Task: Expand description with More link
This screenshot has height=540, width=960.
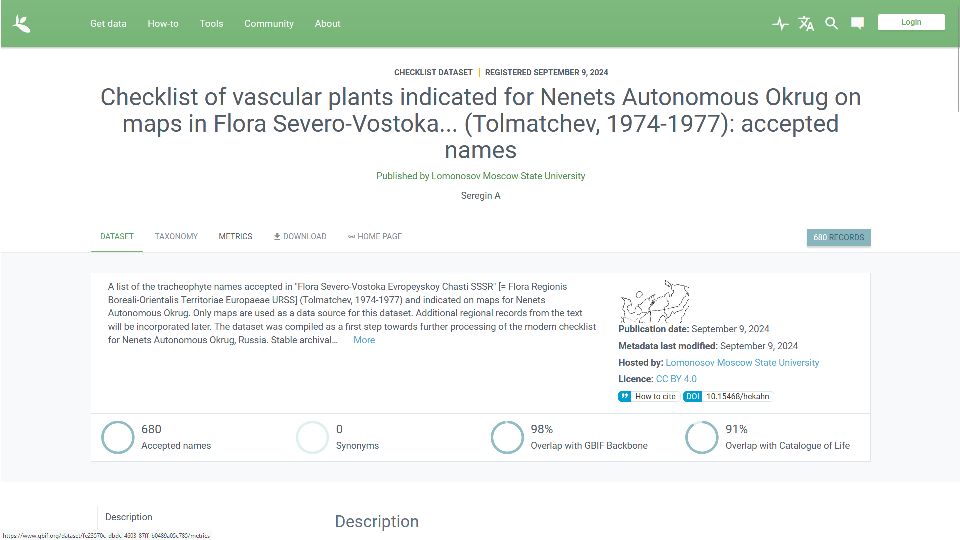Action: click(x=364, y=340)
